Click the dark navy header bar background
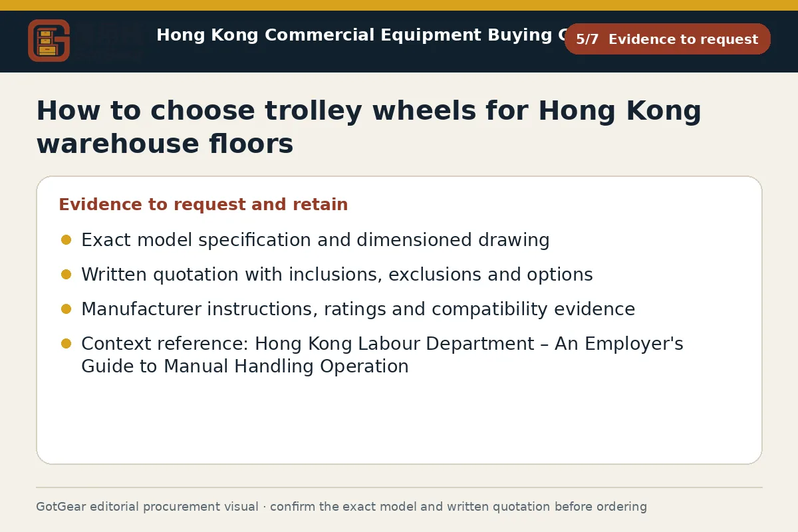This screenshot has height=532, width=798. pyautogui.click(x=399, y=65)
